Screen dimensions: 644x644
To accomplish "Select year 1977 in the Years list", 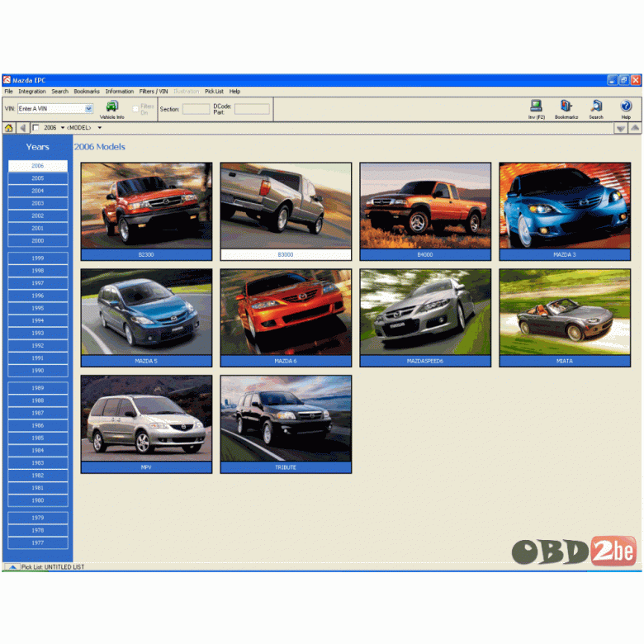I will [x=38, y=543].
